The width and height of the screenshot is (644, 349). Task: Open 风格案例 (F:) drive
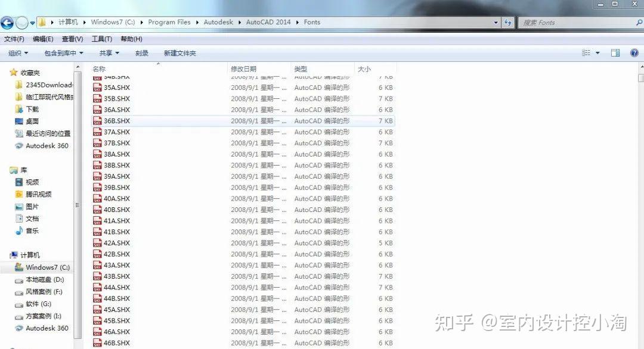pyautogui.click(x=39, y=292)
